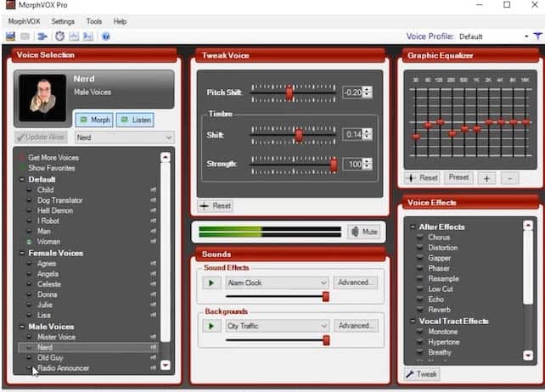This screenshot has width=545, height=392.
Task: Play the Alarm Clock sound effect
Action: click(x=211, y=283)
